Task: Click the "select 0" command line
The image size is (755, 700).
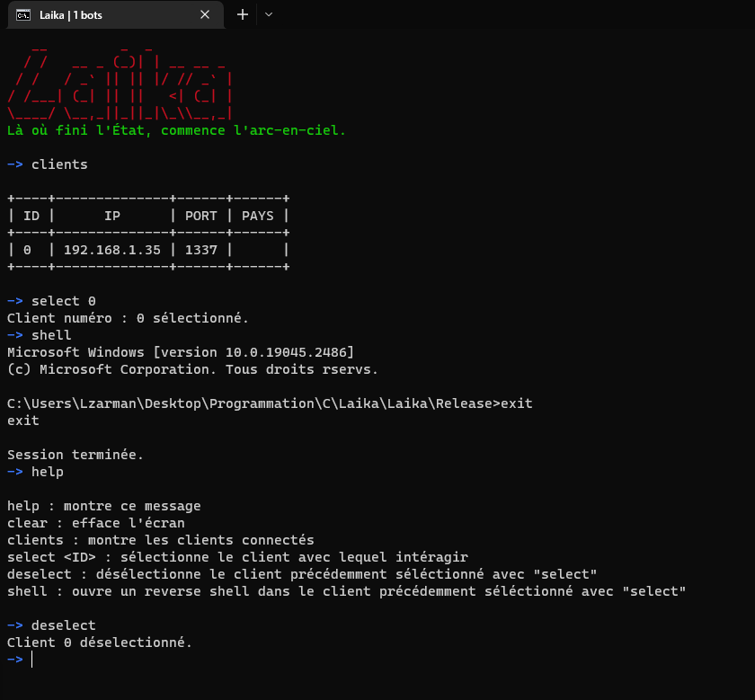Action: pyautogui.click(x=63, y=301)
